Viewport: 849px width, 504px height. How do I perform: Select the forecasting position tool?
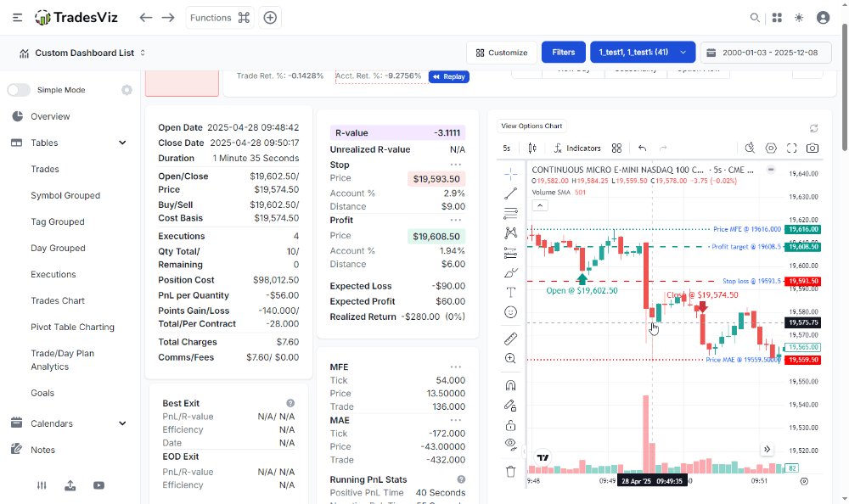click(x=510, y=253)
